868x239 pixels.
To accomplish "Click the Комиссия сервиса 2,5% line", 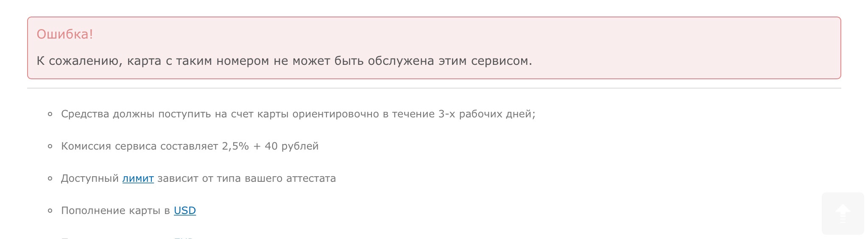I will 190,146.
